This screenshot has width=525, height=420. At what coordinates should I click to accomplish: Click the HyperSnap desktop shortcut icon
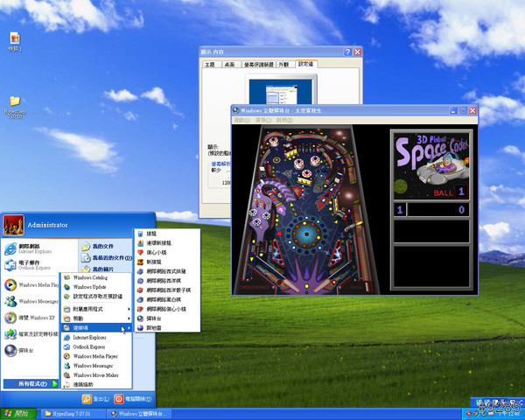[15, 105]
